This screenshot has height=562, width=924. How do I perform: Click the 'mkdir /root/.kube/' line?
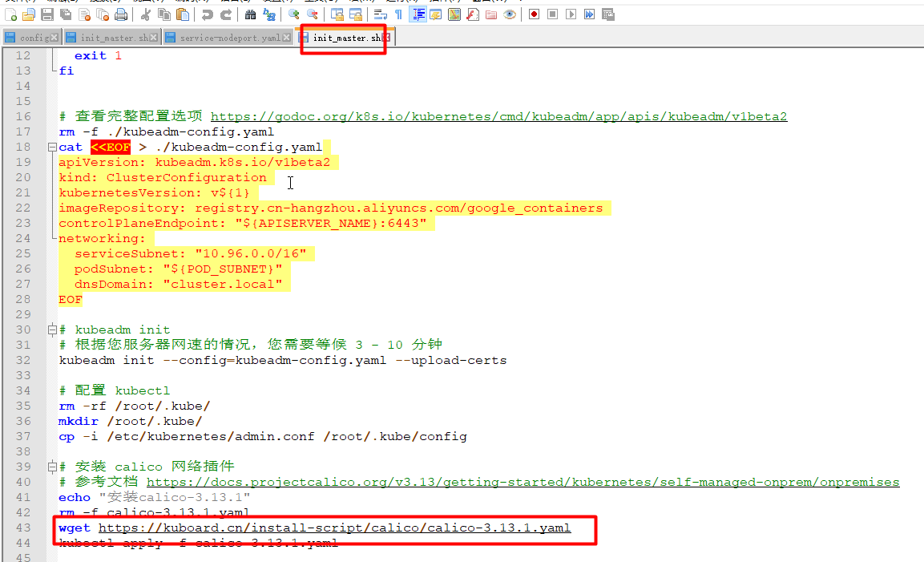coord(131,421)
